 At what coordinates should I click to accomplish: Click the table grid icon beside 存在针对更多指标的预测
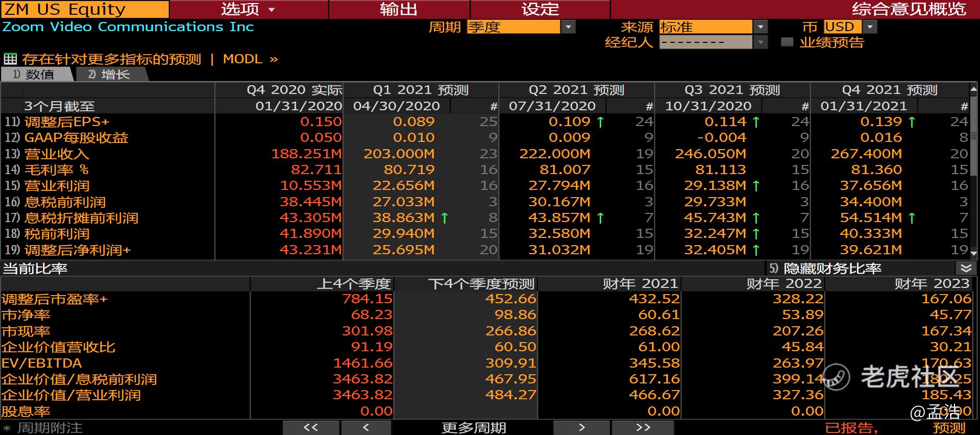point(10,59)
